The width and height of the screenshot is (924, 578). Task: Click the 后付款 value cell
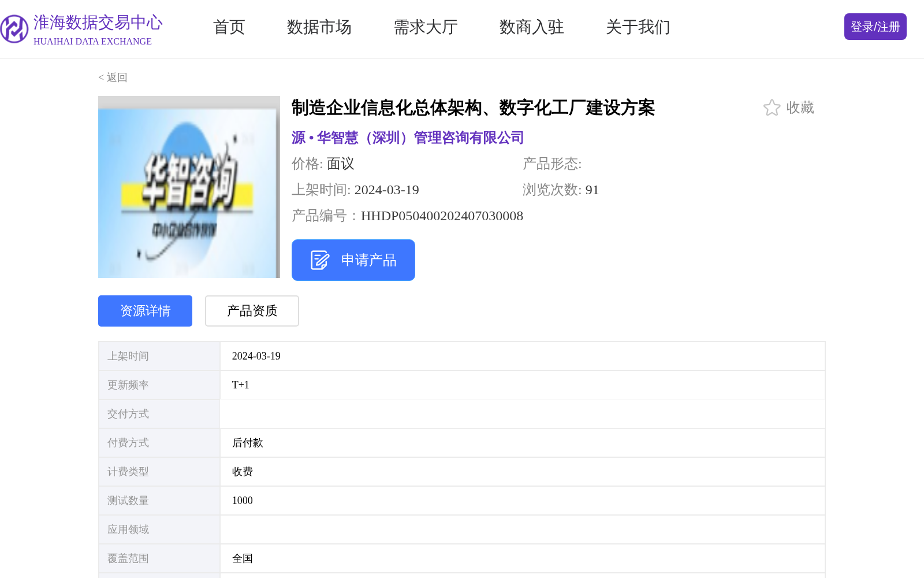pyautogui.click(x=522, y=443)
